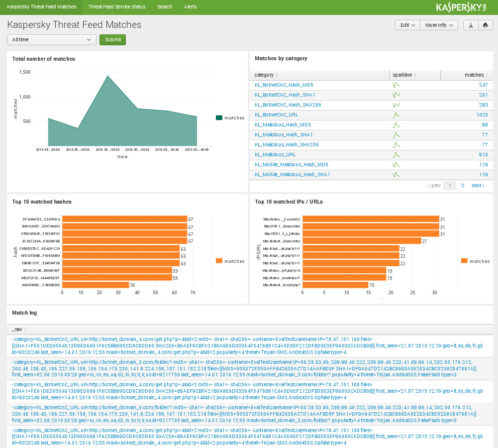This screenshot has width=498, height=448.
Task: Click sort icon on category column
Action: [x=277, y=75]
